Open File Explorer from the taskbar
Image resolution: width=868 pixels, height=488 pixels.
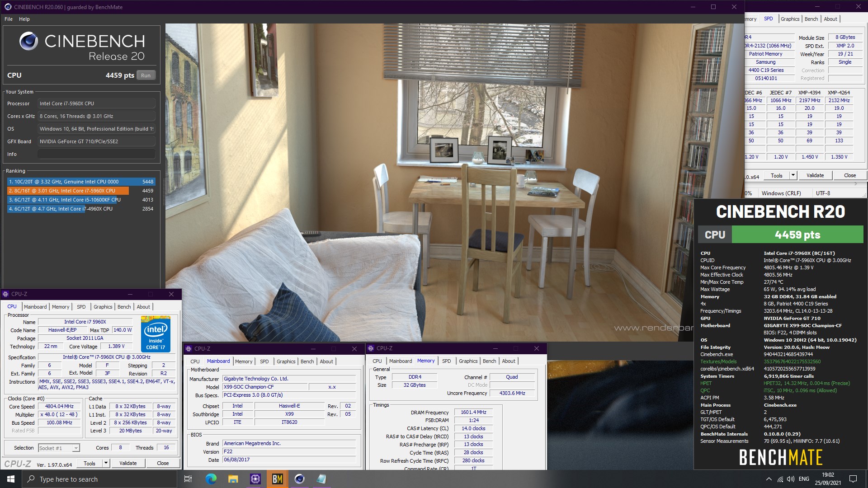tap(233, 479)
